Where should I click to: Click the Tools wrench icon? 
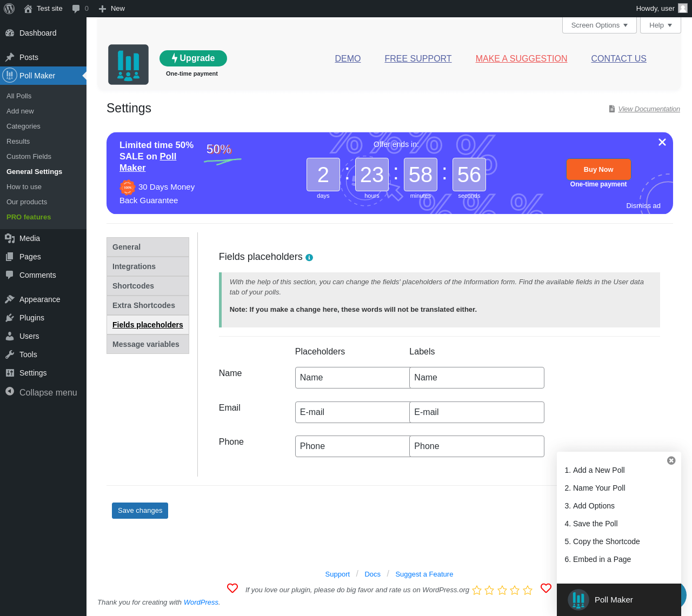tap(10, 354)
